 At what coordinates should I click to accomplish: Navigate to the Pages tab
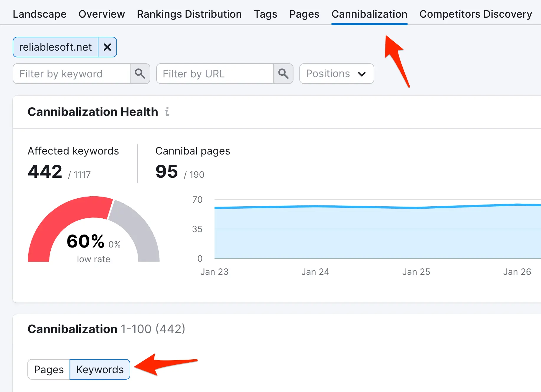[x=304, y=14]
